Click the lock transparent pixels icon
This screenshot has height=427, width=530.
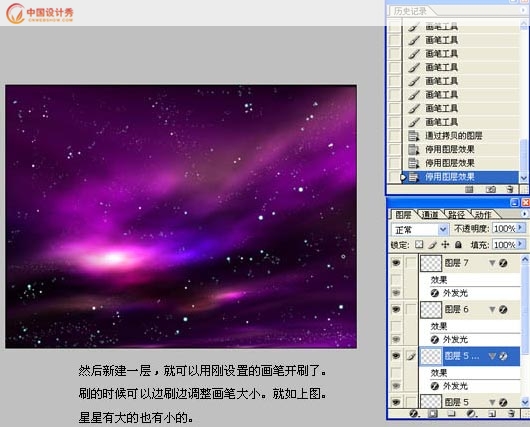coord(419,244)
